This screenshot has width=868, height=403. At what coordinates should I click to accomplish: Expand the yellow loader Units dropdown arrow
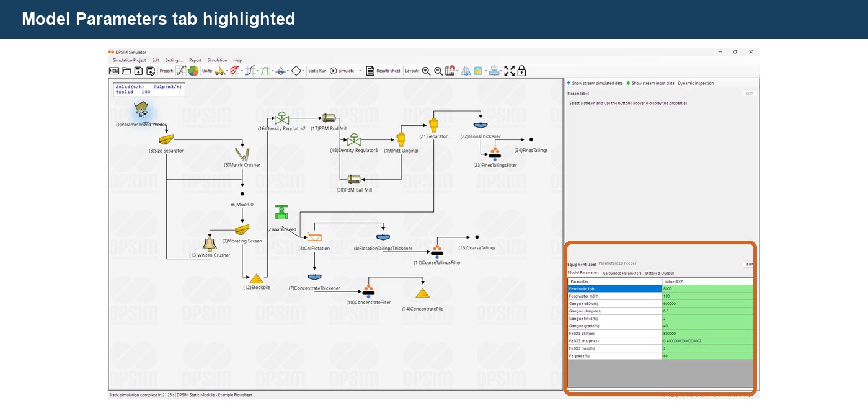(x=227, y=71)
